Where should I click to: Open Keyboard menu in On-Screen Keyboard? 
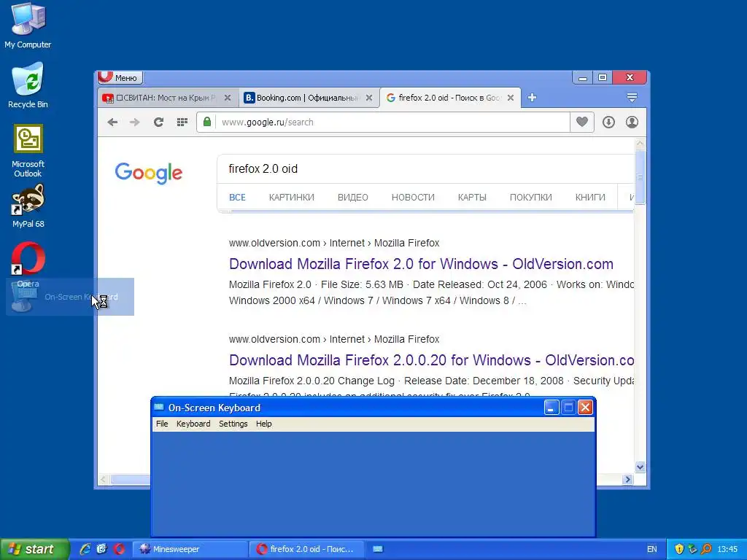[193, 424]
